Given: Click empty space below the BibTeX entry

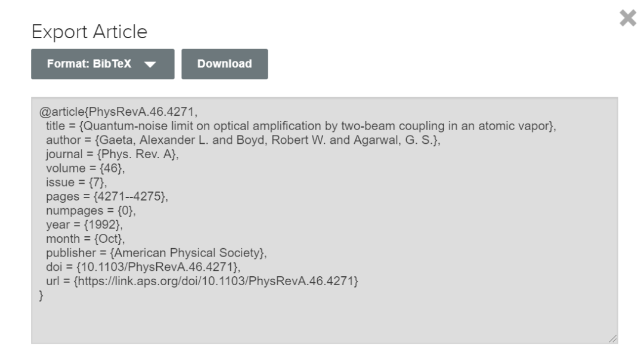Looking at the screenshot, I should pos(324,322).
